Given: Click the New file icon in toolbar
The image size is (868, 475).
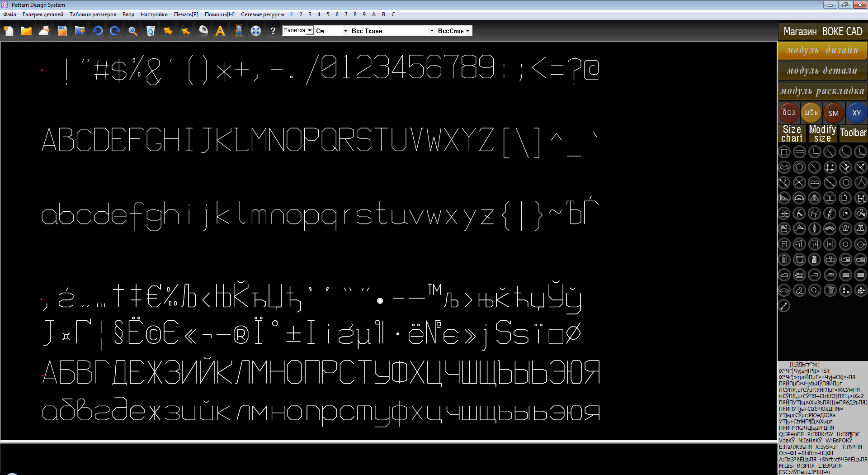Looking at the screenshot, I should pyautogui.click(x=9, y=31).
